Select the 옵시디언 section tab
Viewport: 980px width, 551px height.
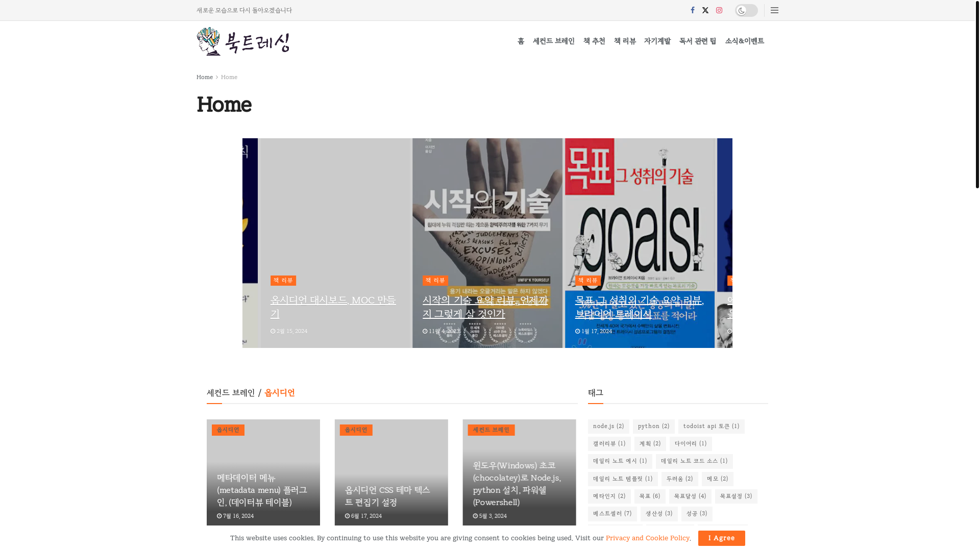click(280, 393)
